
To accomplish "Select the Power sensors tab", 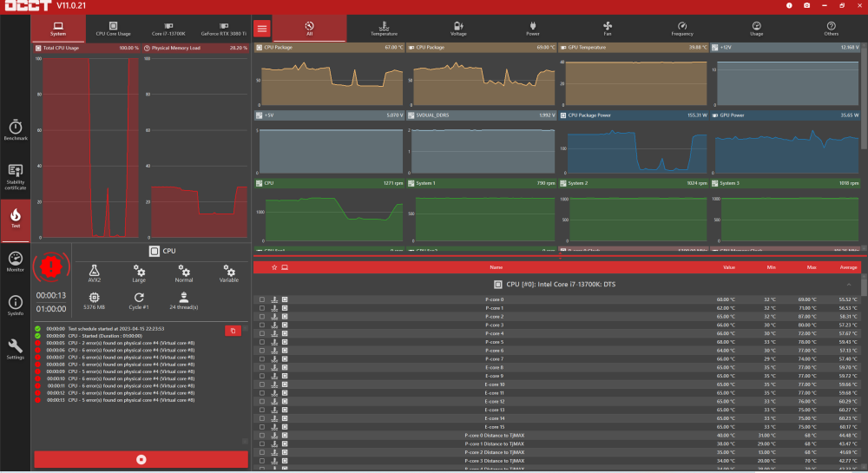I will (x=533, y=29).
